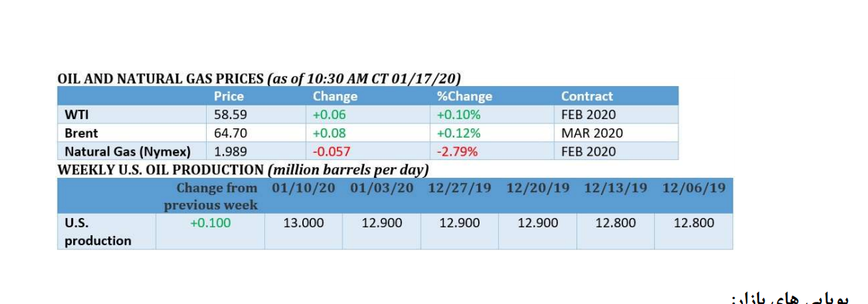
Task: Select the green +0.100 change value
Action: (210, 223)
